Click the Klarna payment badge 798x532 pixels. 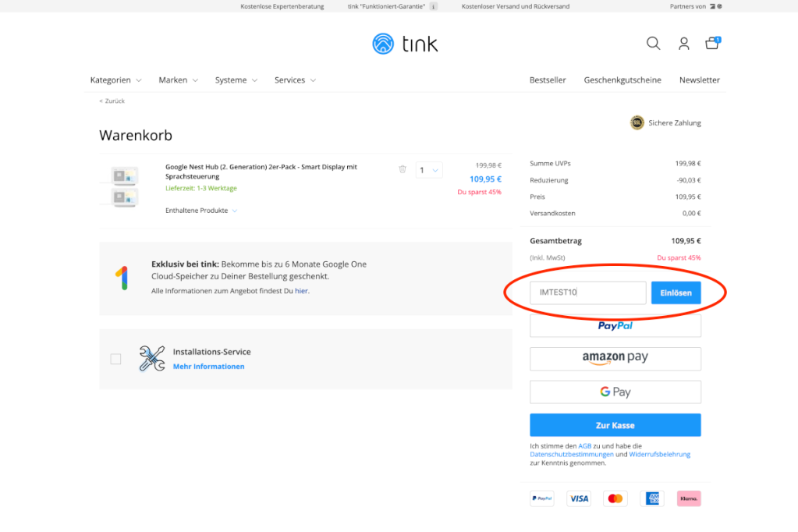(689, 498)
